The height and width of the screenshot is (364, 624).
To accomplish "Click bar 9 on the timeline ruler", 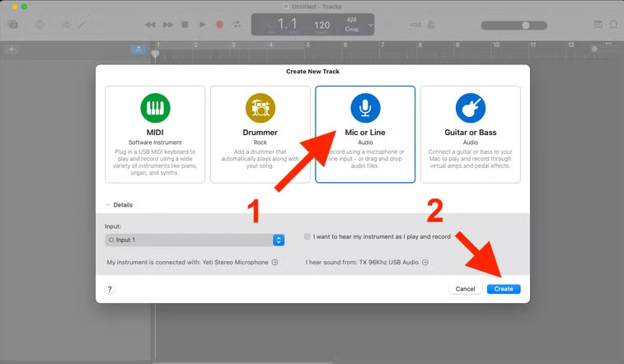I will click(x=457, y=45).
